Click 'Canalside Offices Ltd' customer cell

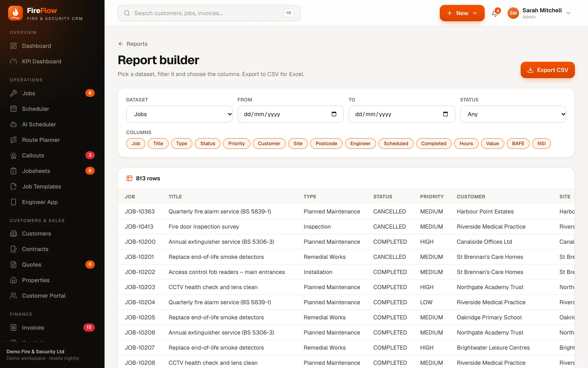485,242
